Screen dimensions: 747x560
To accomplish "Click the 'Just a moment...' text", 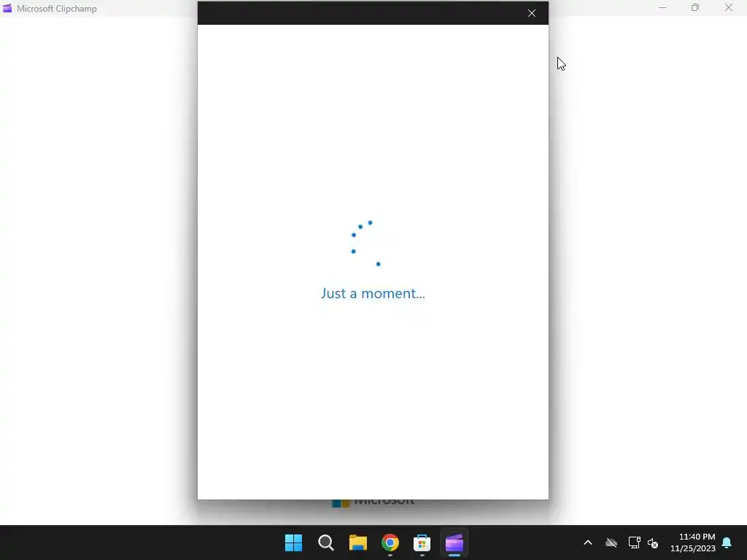I will click(x=373, y=293).
